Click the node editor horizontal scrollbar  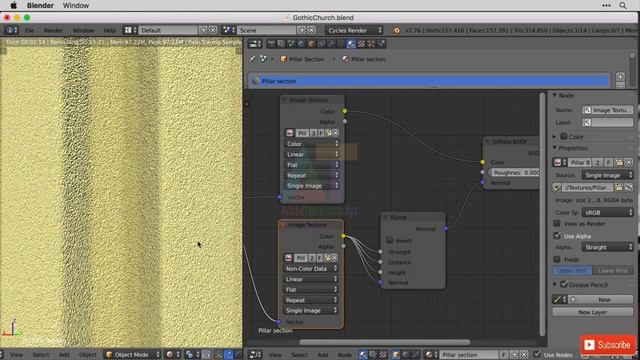click(x=385, y=342)
